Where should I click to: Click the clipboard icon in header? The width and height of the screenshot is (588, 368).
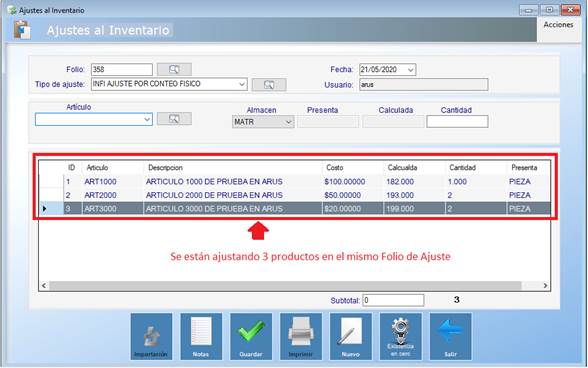[22, 30]
